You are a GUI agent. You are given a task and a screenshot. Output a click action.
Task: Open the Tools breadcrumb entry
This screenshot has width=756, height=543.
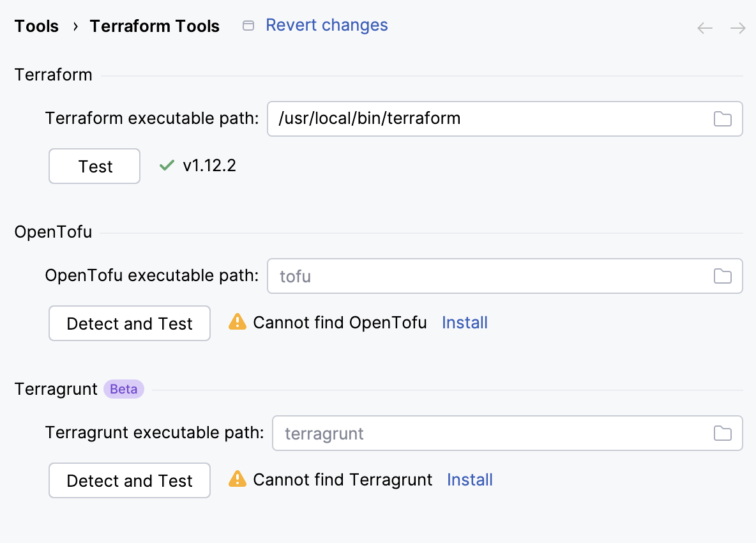pos(36,26)
